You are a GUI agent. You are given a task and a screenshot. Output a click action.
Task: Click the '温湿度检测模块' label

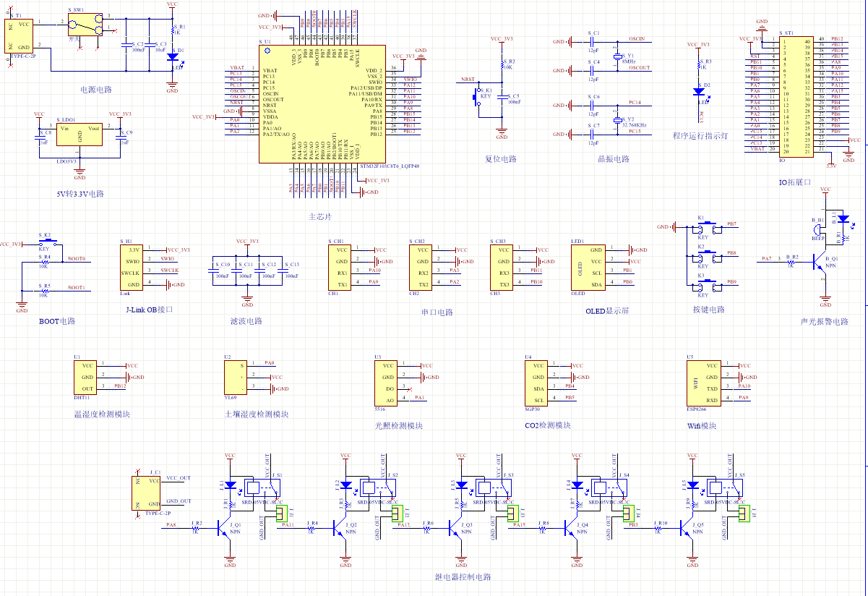coord(103,414)
